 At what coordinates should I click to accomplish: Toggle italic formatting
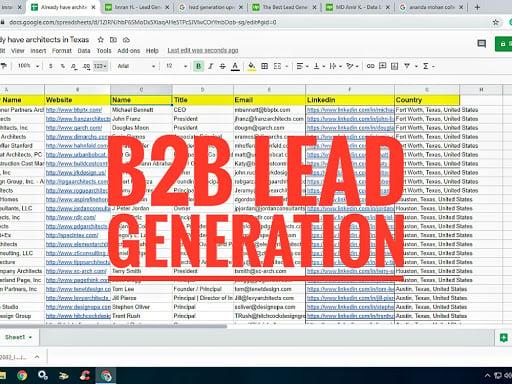(x=210, y=66)
